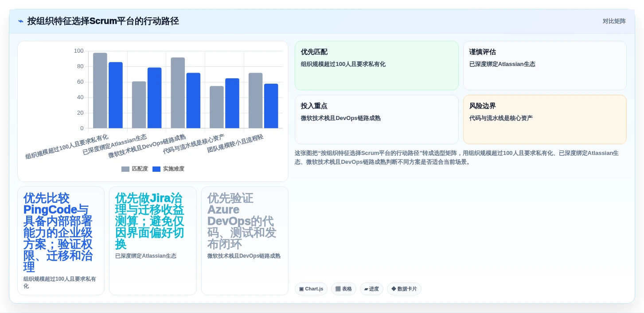This screenshot has height=313, width=644.
Task: Click blue 实施难度 bar for 团队规模较小且流程轻
Action: (271, 106)
